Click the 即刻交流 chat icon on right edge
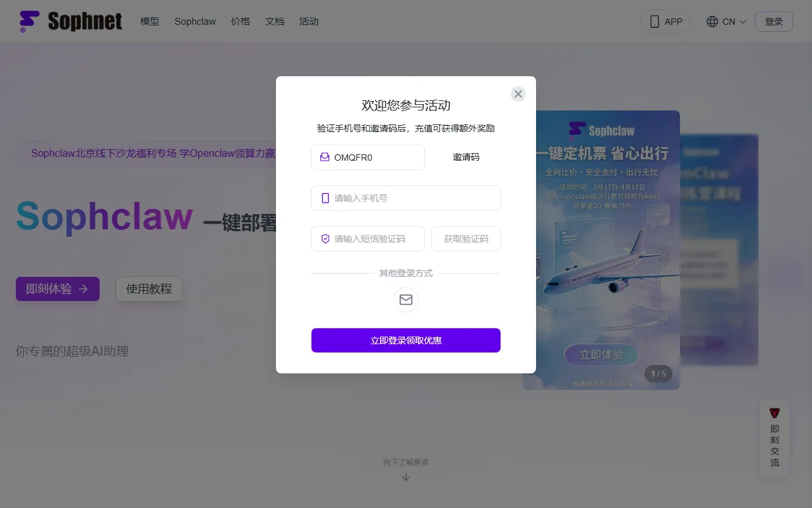Screen dimensions: 812x508 pos(774,412)
